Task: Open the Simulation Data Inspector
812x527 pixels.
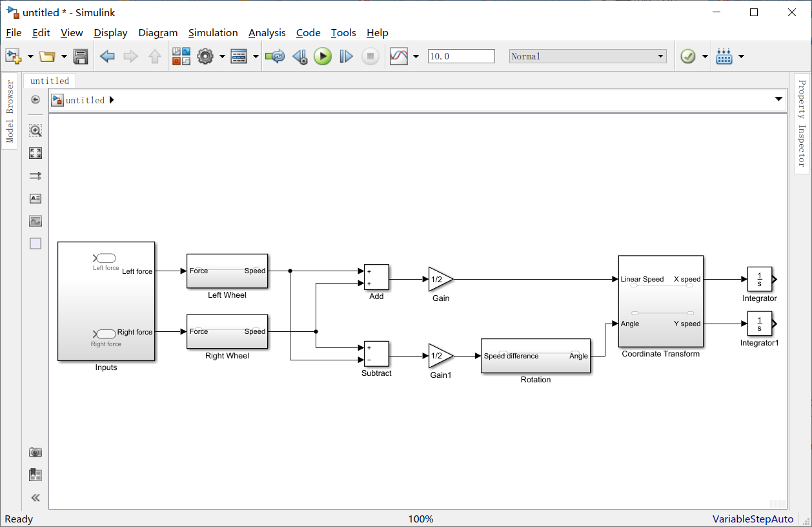Action: tap(400, 56)
